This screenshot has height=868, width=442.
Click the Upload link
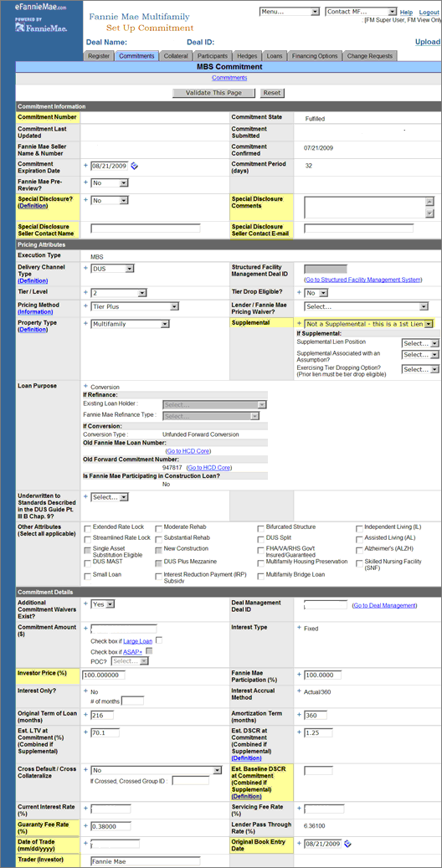(x=428, y=42)
